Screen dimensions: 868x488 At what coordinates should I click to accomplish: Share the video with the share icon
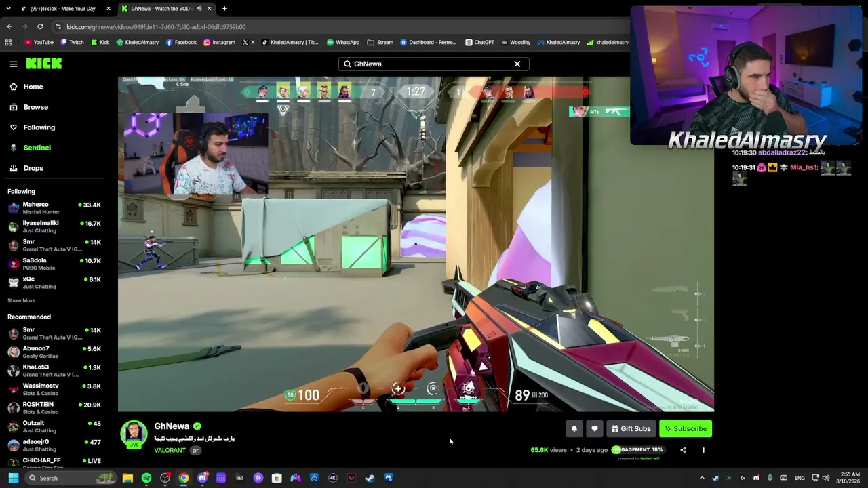(x=683, y=450)
